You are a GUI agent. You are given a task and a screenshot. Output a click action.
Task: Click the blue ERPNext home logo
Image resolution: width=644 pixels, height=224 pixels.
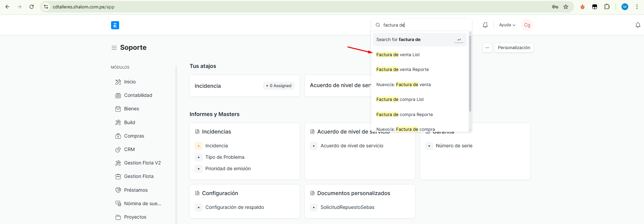pos(115,25)
